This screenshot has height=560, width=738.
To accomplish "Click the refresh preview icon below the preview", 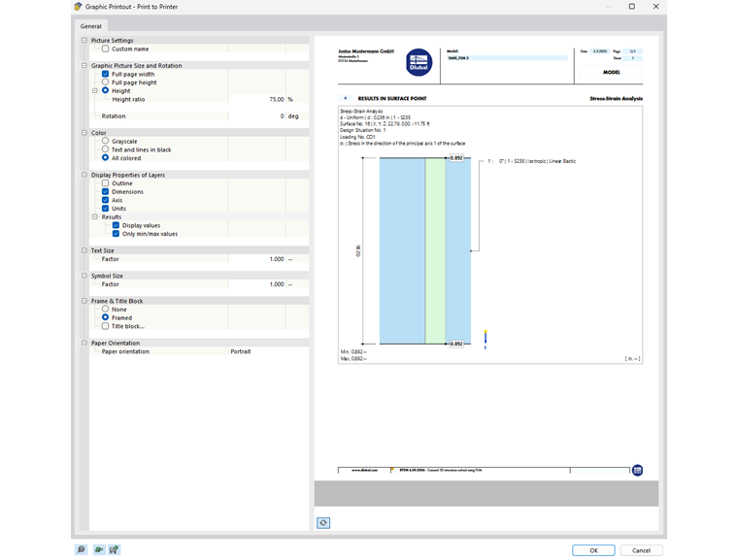I will tap(323, 522).
